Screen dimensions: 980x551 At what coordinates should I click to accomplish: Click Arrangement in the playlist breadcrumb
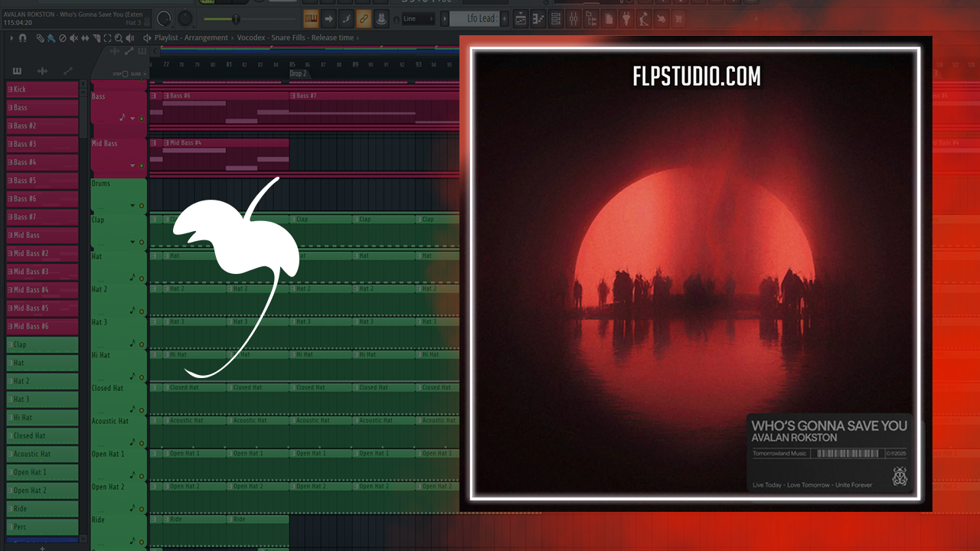[207, 37]
